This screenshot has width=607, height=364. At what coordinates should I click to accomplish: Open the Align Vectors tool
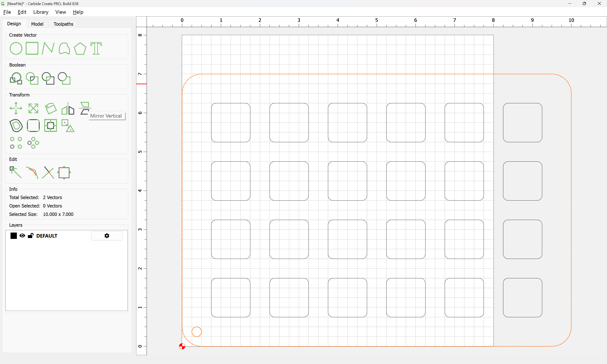click(x=51, y=125)
